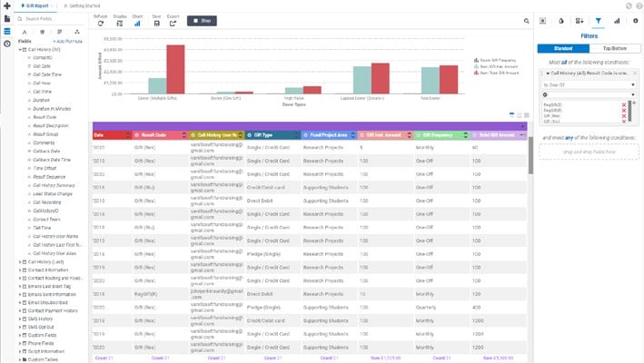644x363 pixels.
Task: Toggle the Chart toolbar icon
Action: (x=137, y=24)
